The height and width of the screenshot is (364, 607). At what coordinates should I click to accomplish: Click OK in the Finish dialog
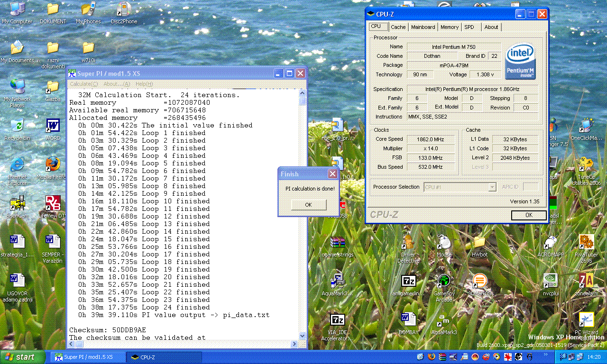[x=309, y=205]
